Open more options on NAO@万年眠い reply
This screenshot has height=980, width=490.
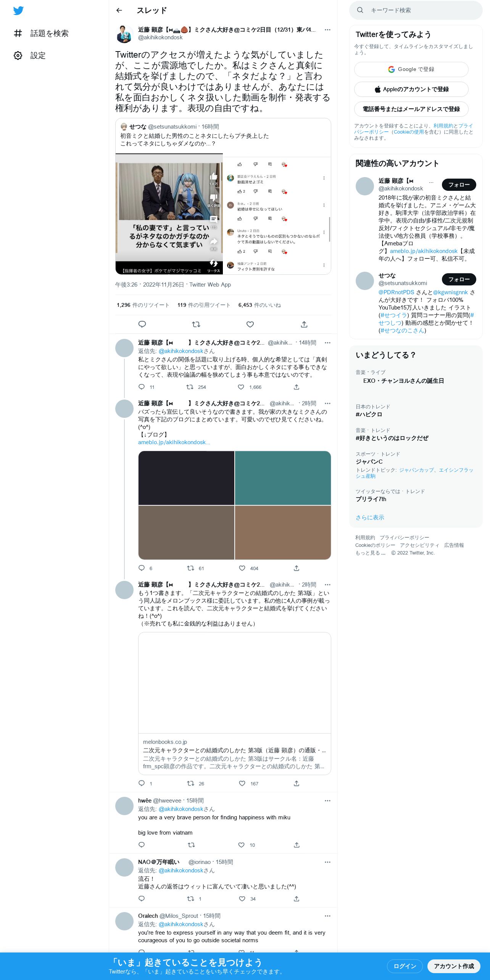click(327, 862)
